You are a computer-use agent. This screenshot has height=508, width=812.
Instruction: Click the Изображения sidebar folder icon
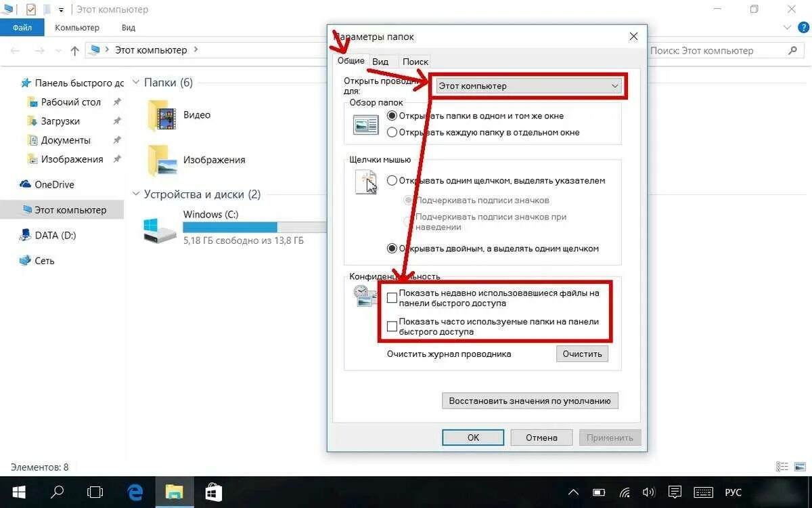point(32,159)
